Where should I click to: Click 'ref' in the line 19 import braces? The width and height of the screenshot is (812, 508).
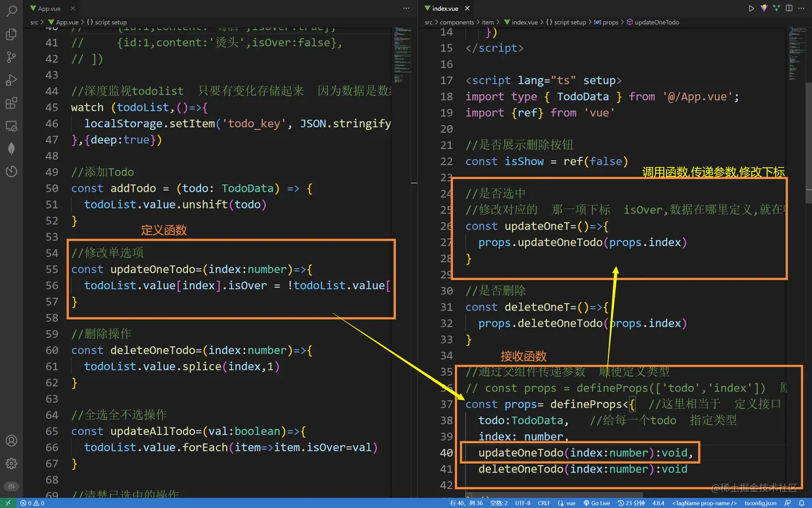[x=527, y=113]
